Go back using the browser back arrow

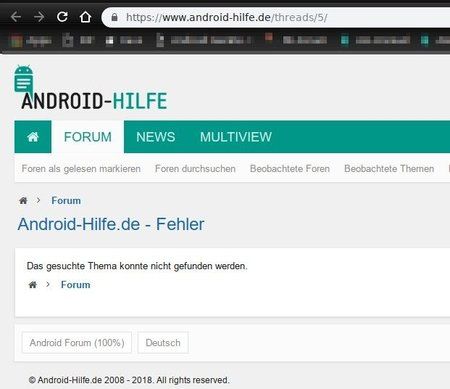point(16,17)
